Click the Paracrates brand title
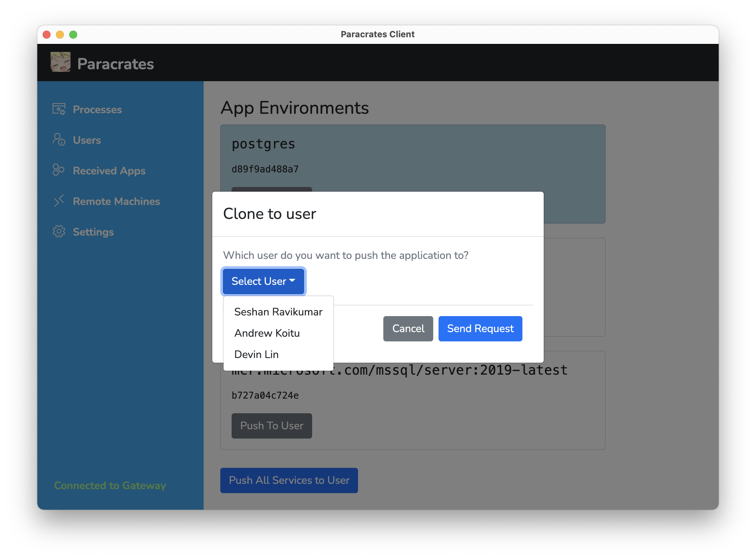The width and height of the screenshot is (756, 559). click(115, 64)
